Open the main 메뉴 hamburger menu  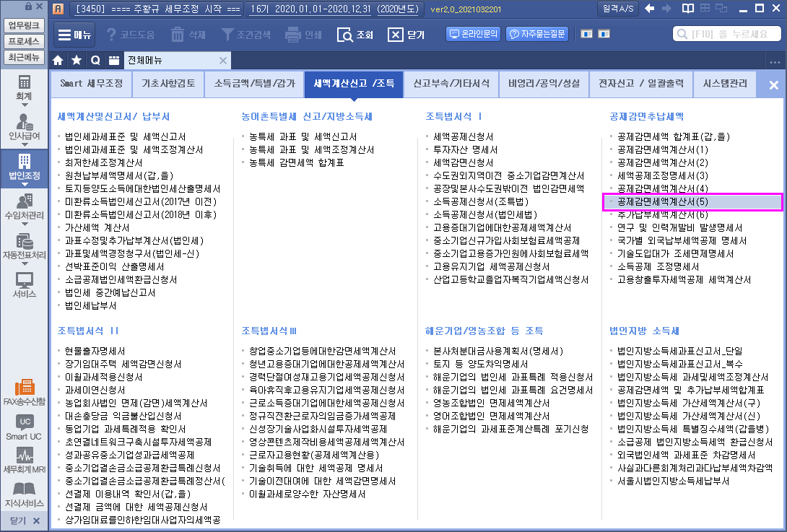point(74,35)
